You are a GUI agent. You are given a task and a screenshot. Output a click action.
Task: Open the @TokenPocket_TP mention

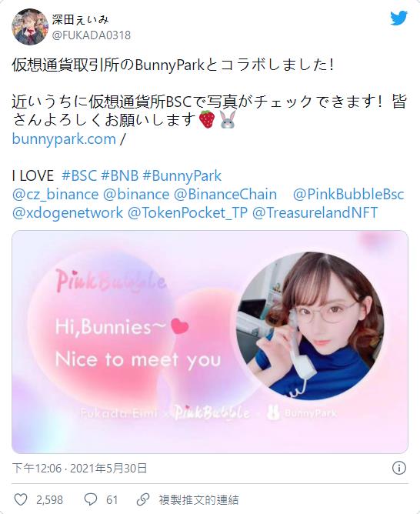tap(188, 212)
